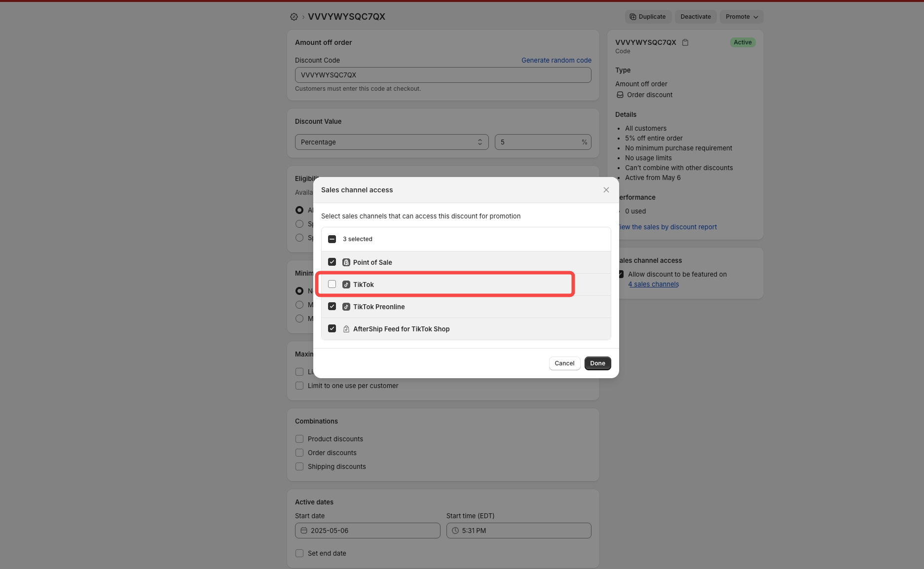Close the Sales channel access dialog

(606, 190)
